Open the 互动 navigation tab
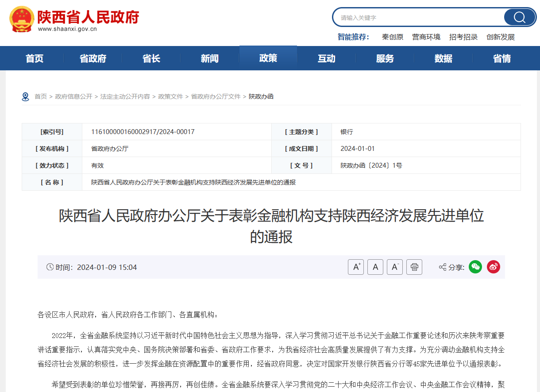The height and width of the screenshot is (392, 540). click(x=327, y=58)
